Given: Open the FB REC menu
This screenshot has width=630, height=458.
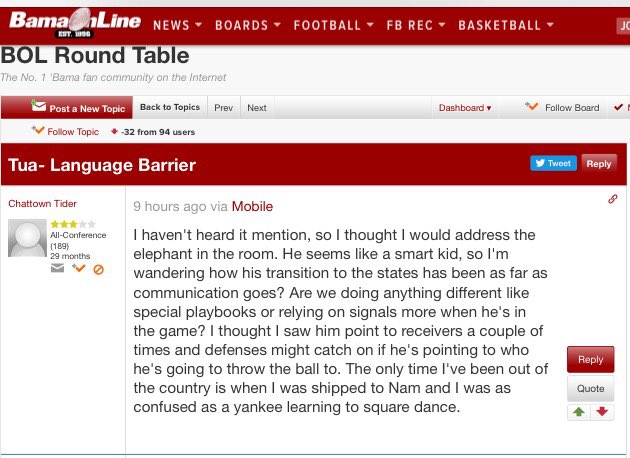Looking at the screenshot, I should 416,25.
